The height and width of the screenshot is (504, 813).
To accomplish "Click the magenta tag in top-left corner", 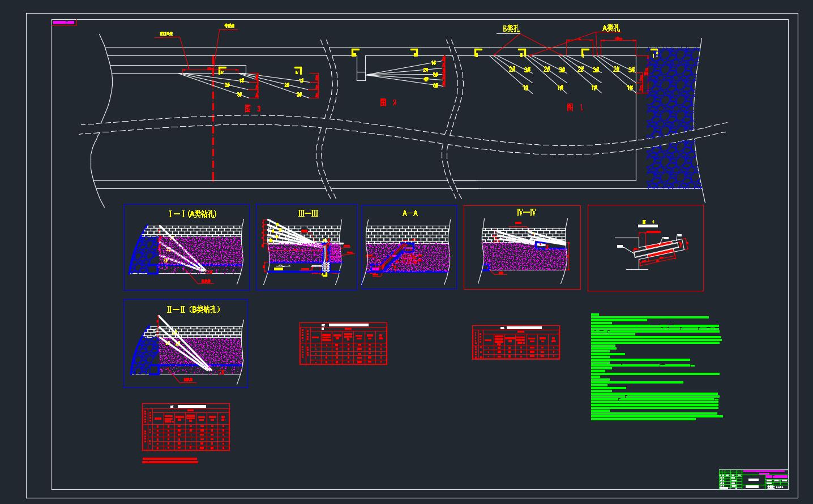I will pyautogui.click(x=64, y=23).
